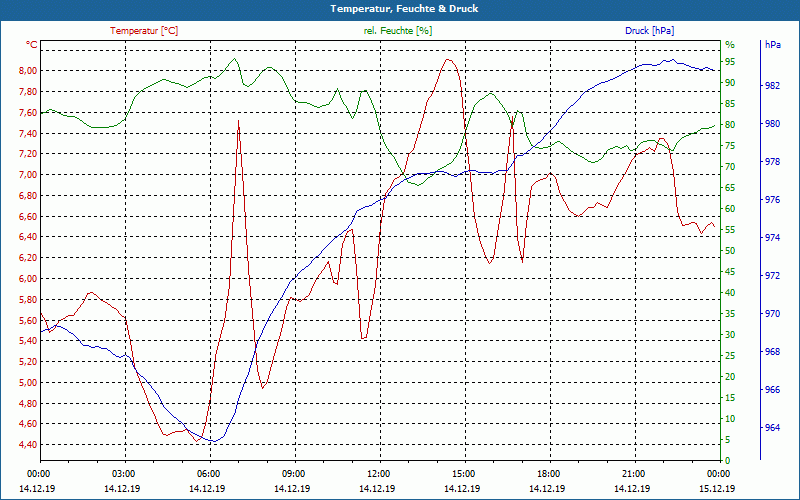The height and width of the screenshot is (500, 800).
Task: Click the 5,80 temperature axis value
Action: point(29,299)
